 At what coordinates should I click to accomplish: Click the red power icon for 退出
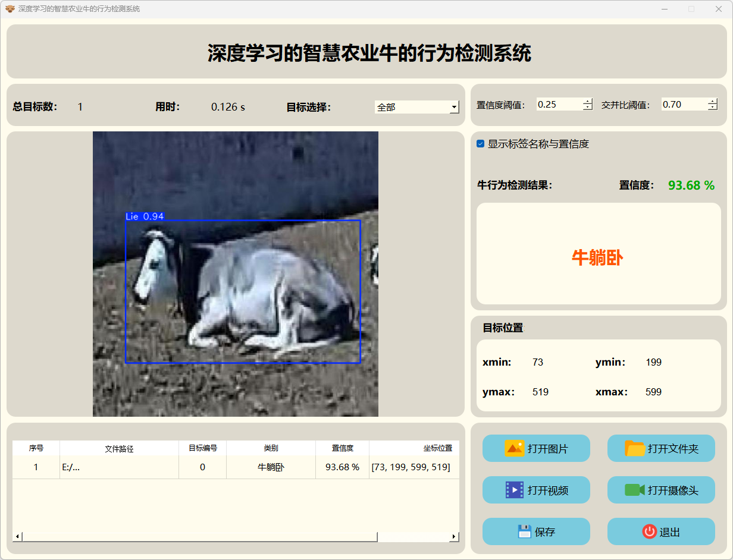click(650, 531)
